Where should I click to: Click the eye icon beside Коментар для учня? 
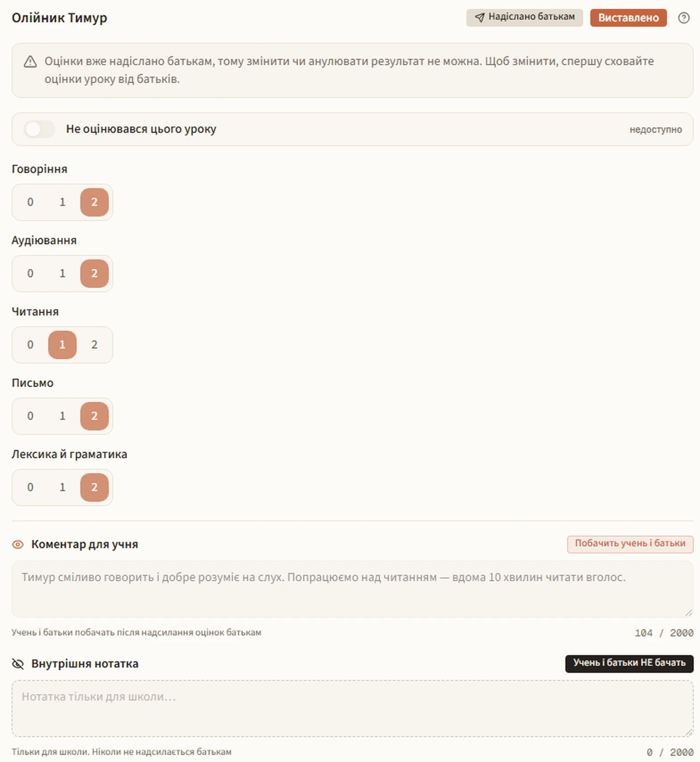coord(18,544)
